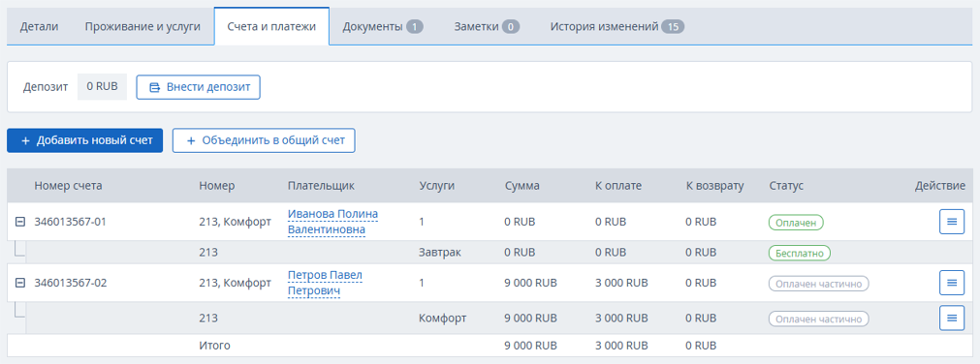Click the Оплачен status badge
Image resolution: width=980 pixels, height=364 pixels.
pyautogui.click(x=796, y=222)
